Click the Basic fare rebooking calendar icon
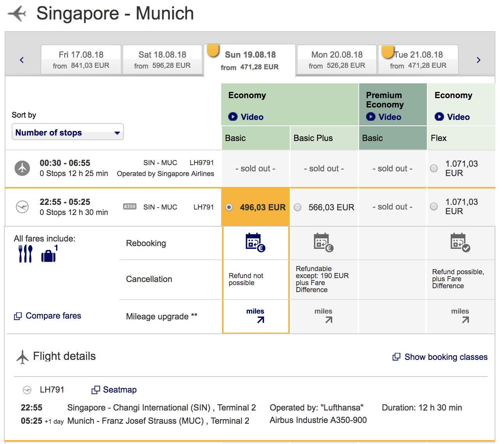504x444 pixels. [256, 242]
